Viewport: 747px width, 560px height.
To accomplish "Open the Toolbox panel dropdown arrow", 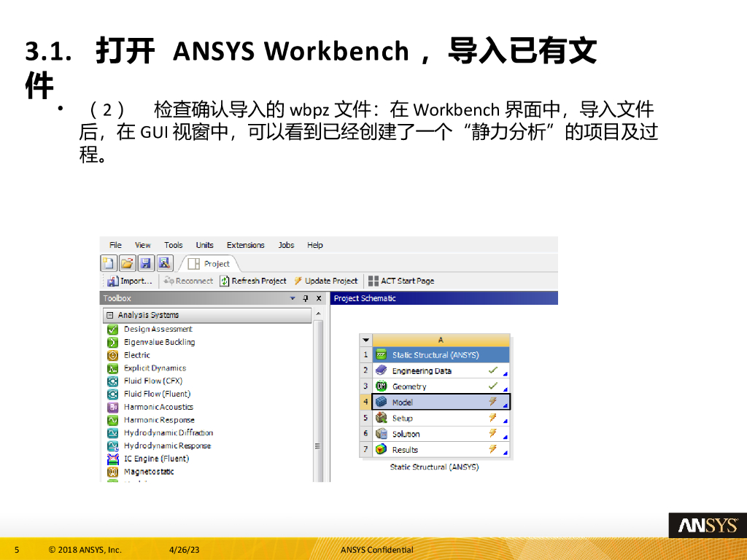I will click(x=293, y=298).
